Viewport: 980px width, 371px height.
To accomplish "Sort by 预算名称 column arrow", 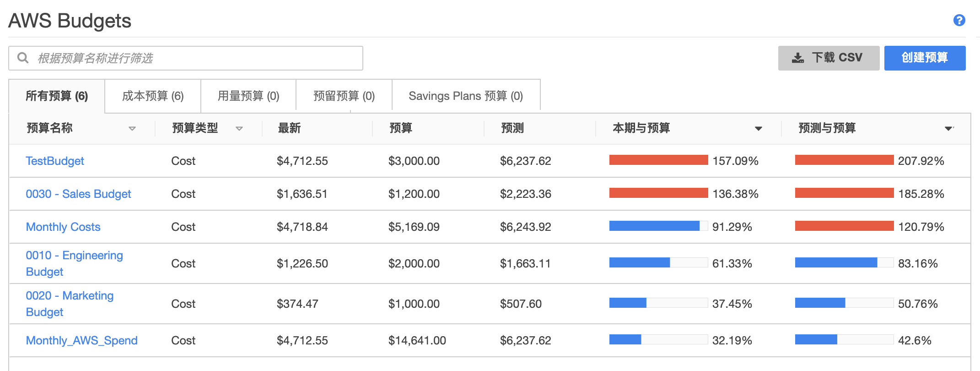I will (x=132, y=129).
